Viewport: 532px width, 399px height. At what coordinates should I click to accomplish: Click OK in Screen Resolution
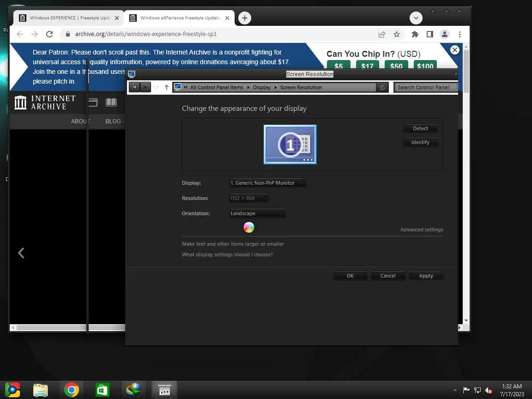click(x=350, y=276)
